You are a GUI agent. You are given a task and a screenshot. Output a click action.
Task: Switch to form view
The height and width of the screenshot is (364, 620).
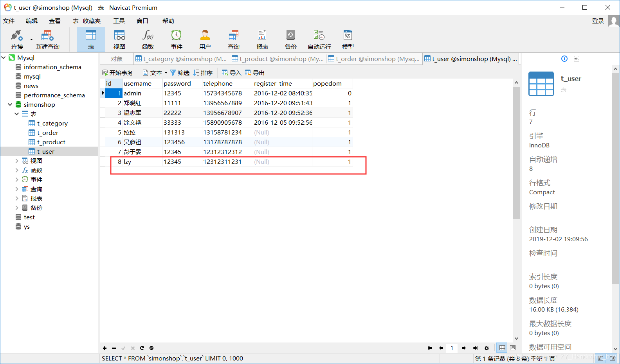click(x=513, y=348)
